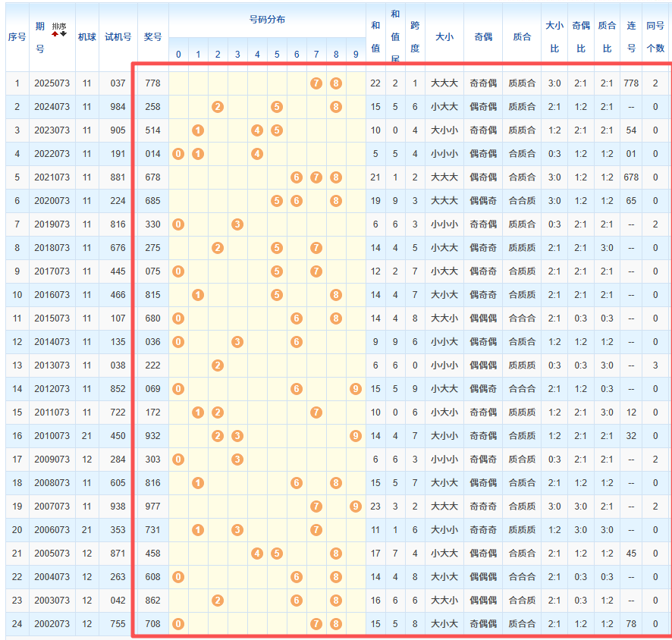Click the 跨度 column header

tap(415, 36)
